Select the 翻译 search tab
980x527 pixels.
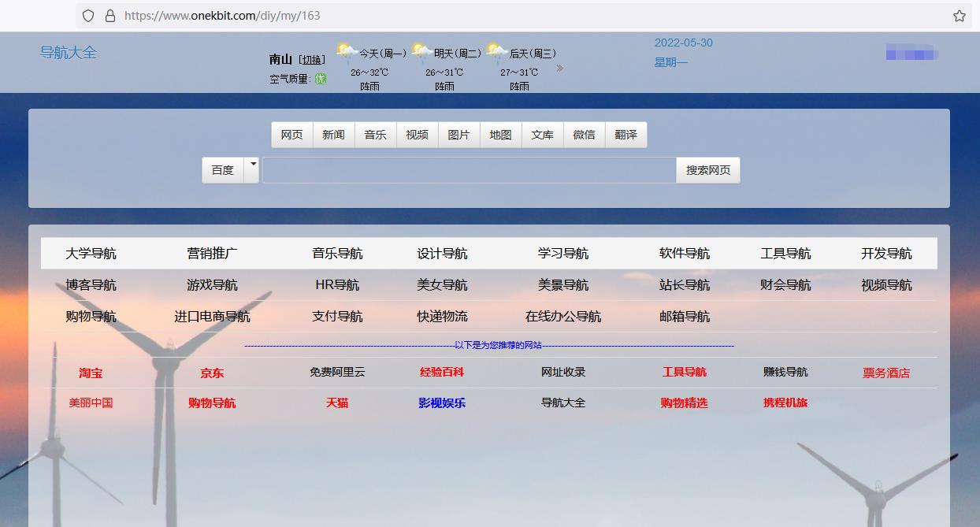626,135
